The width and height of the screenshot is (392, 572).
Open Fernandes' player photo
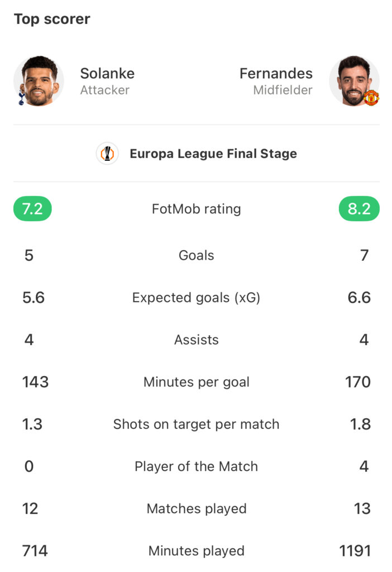(354, 81)
